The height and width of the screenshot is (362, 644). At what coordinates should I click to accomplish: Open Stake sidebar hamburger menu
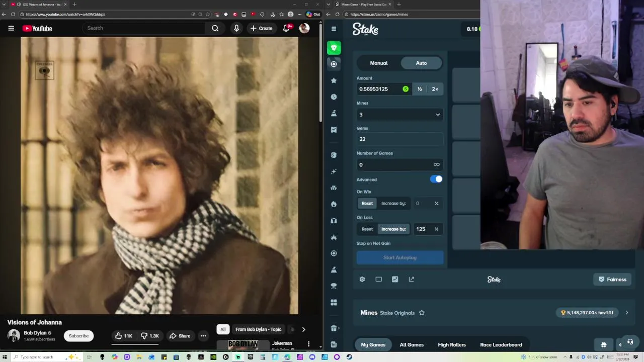(334, 29)
